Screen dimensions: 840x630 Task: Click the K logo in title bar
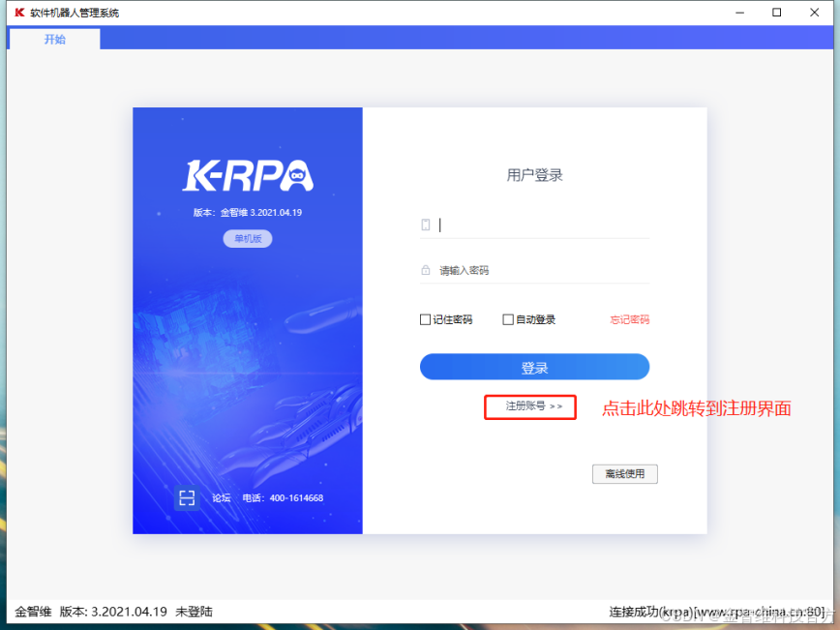point(19,13)
